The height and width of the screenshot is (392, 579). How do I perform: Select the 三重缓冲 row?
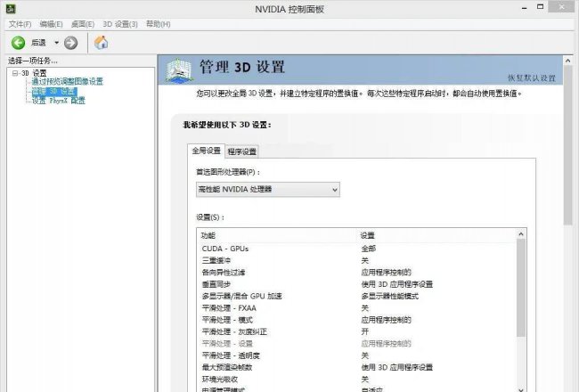click(356, 260)
